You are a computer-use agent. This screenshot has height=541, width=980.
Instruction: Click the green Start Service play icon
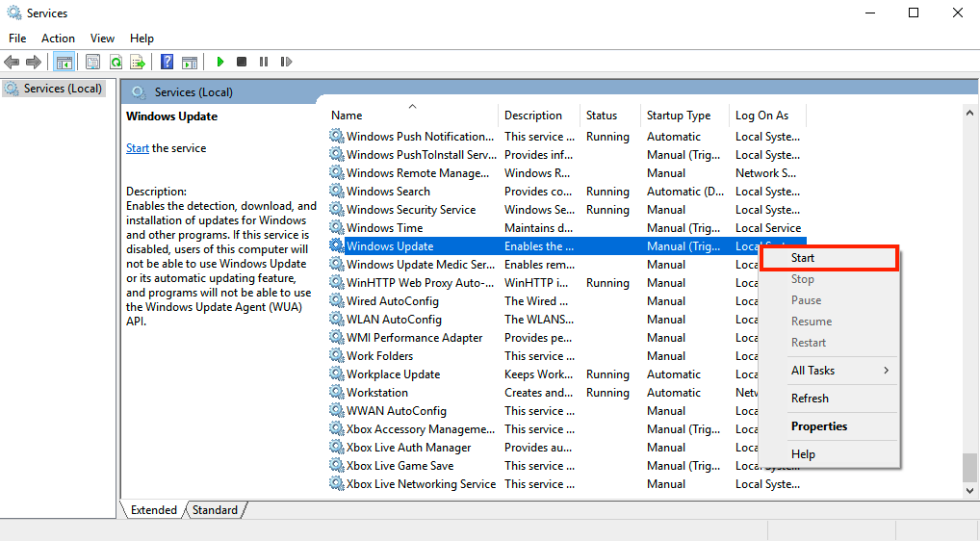click(x=220, y=62)
